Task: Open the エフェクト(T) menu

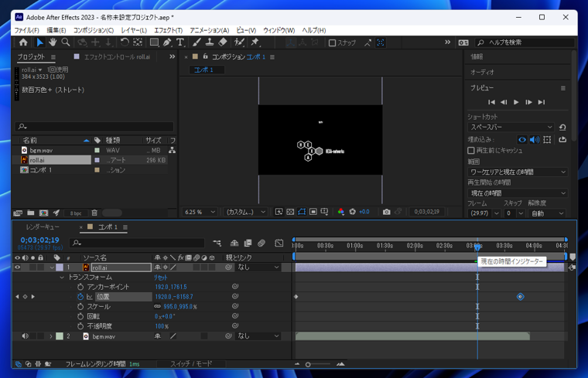Action: click(x=169, y=30)
